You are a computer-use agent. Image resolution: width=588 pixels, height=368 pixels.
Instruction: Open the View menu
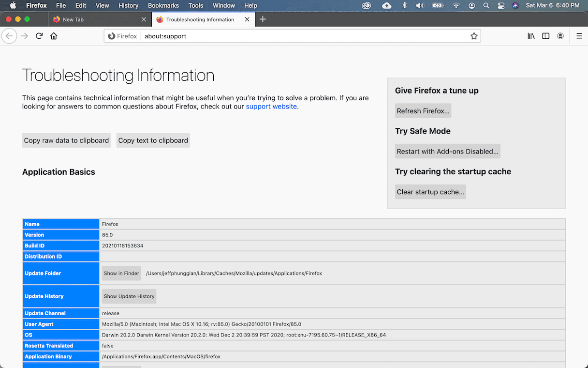click(102, 5)
